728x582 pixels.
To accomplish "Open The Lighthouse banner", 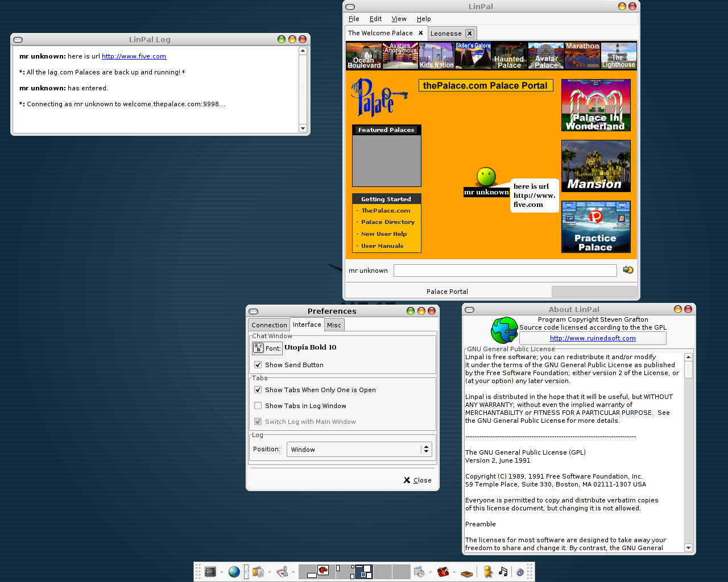I will point(619,56).
